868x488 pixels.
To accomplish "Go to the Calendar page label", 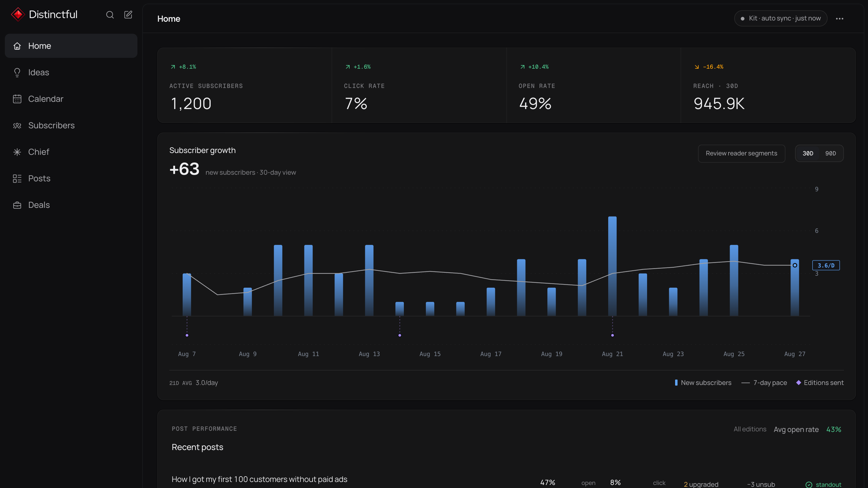I will pos(46,99).
